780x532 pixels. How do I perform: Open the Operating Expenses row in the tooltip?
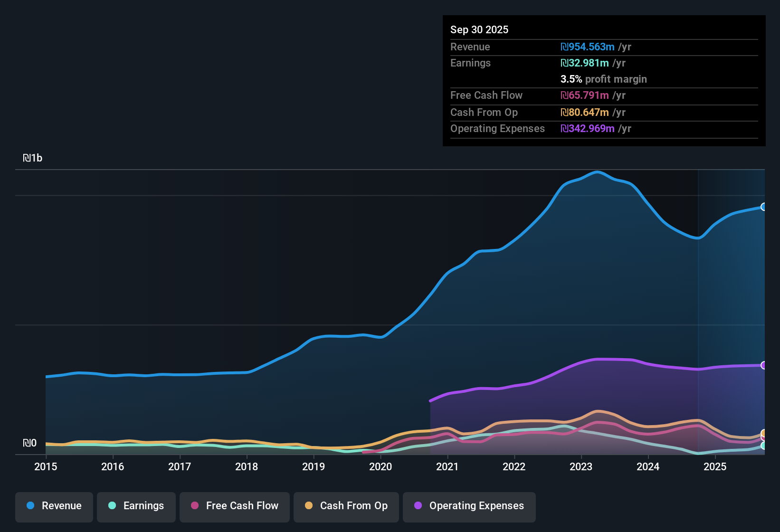pos(497,129)
